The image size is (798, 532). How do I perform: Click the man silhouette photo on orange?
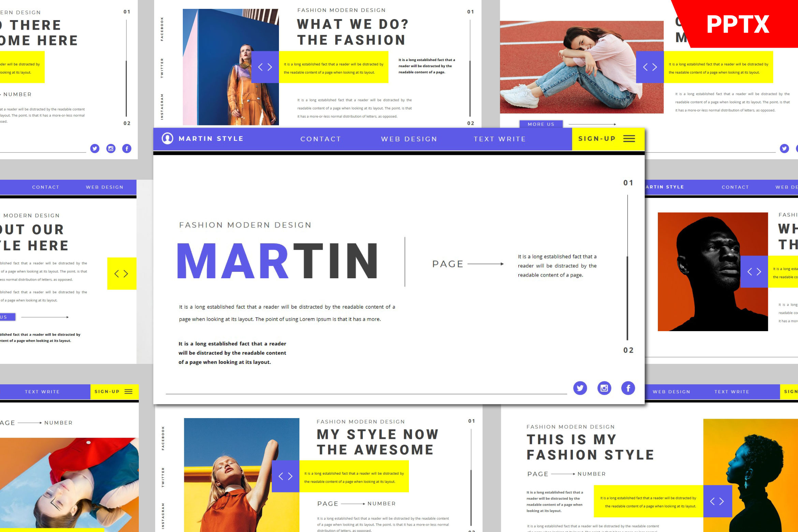coord(712,272)
